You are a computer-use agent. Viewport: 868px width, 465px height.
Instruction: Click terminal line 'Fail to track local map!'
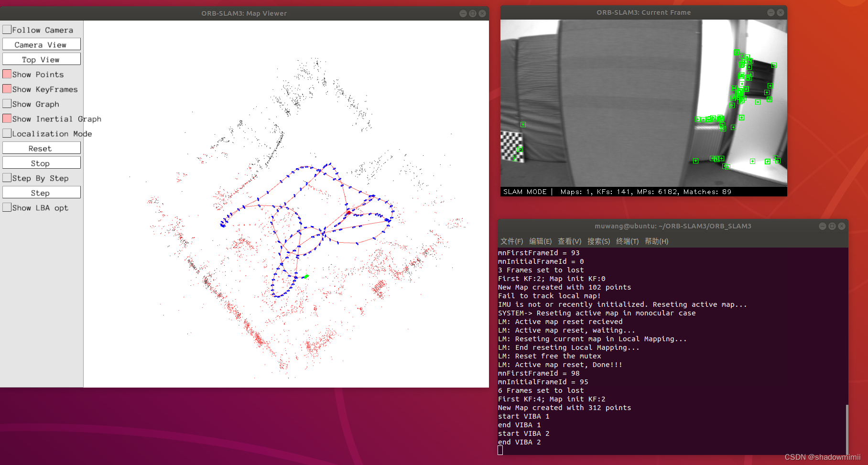click(x=549, y=296)
